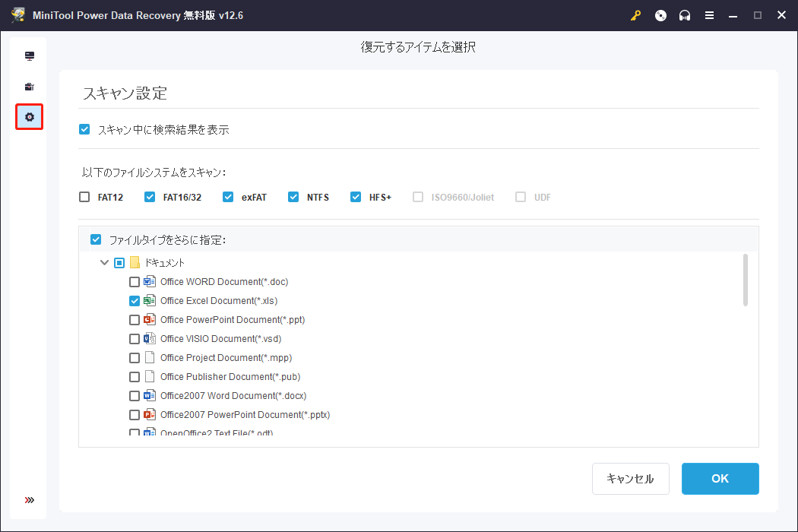Open the utilities toolbox icon in sidebar
This screenshot has height=532, width=798.
[x=30, y=87]
